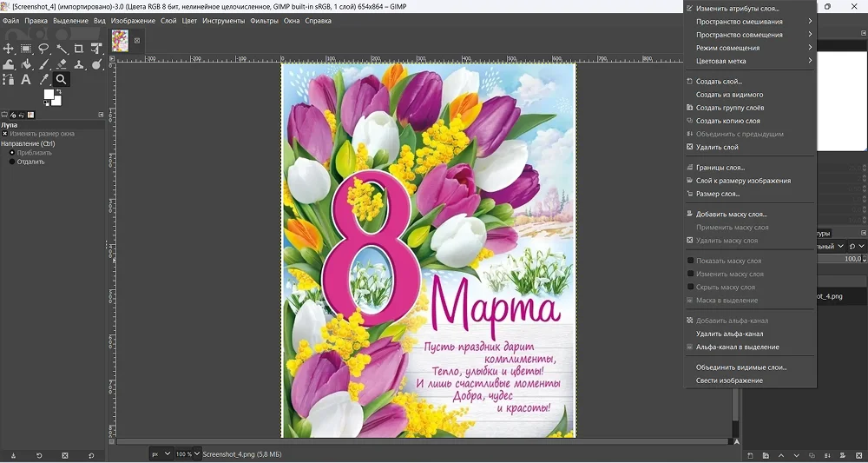The width and height of the screenshot is (868, 463).
Task: Select the Crop tool
Action: [79, 49]
